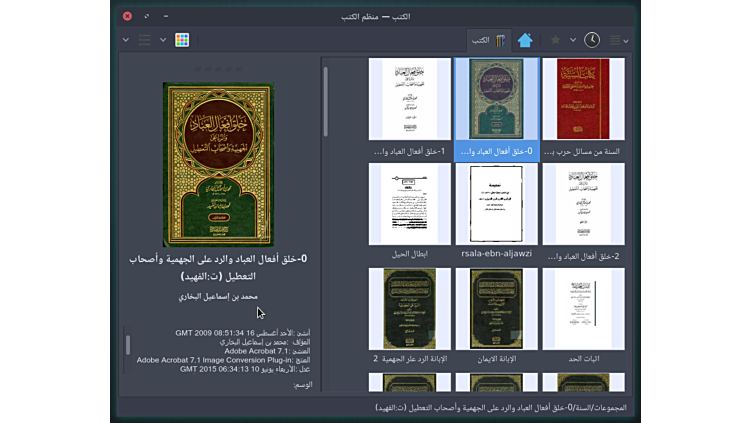The height and width of the screenshot is (423, 752).
Task: Open the clock history icon
Action: click(x=592, y=40)
